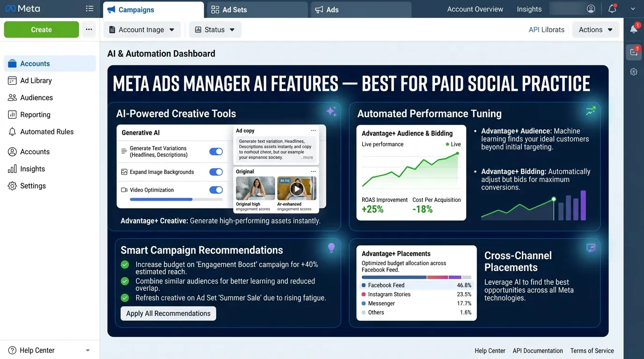Click the second Accounts person icon

tap(12, 151)
